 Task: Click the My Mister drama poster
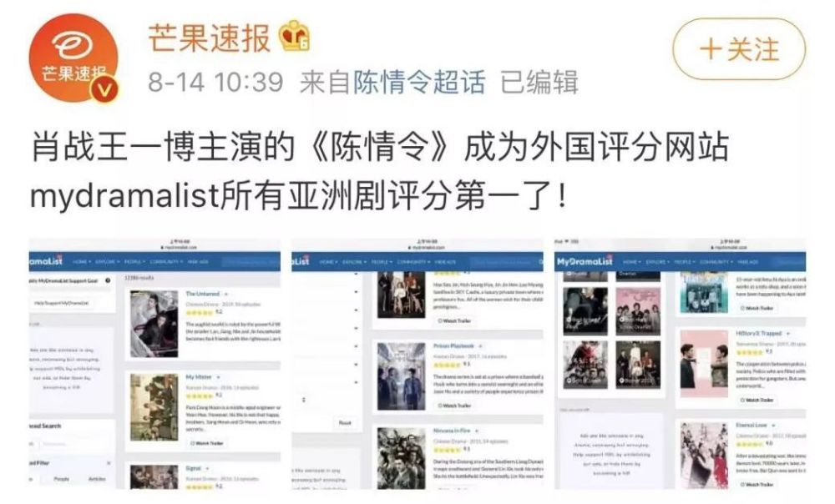154,407
